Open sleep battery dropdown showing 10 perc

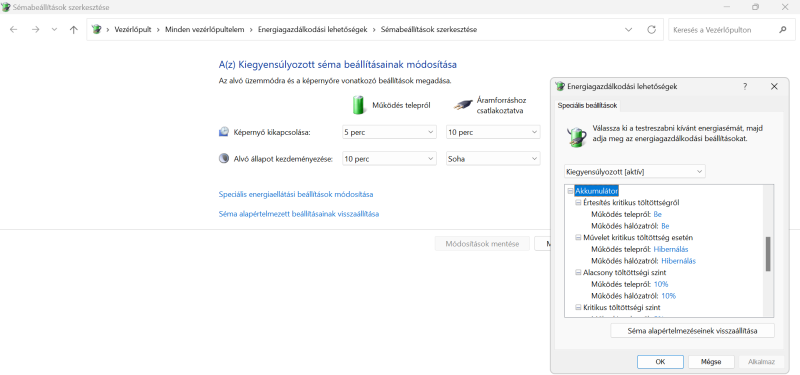tap(389, 159)
